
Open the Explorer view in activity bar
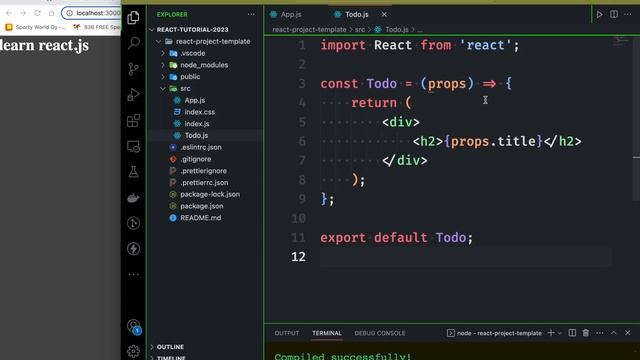point(133,18)
